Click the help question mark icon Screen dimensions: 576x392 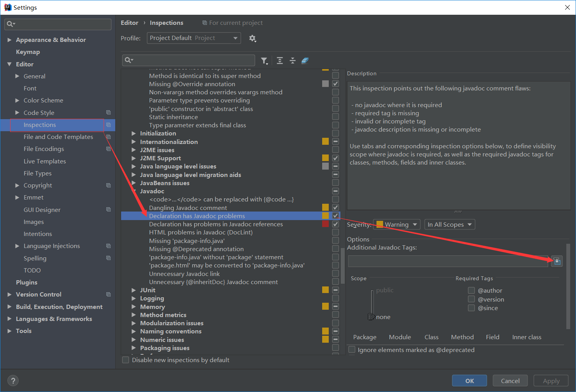pos(13,381)
